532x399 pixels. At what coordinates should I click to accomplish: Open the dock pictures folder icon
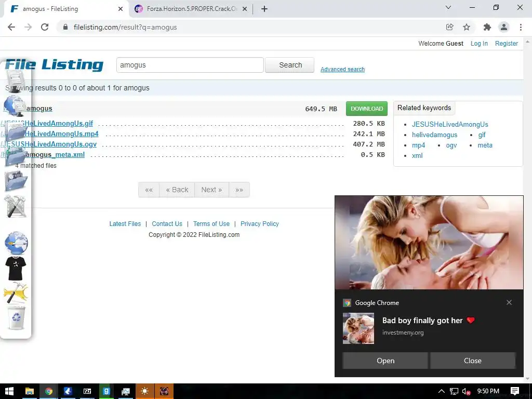[x=16, y=181]
